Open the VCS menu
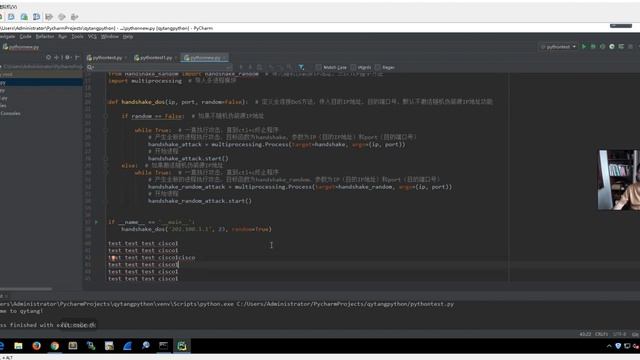 click(92, 37)
